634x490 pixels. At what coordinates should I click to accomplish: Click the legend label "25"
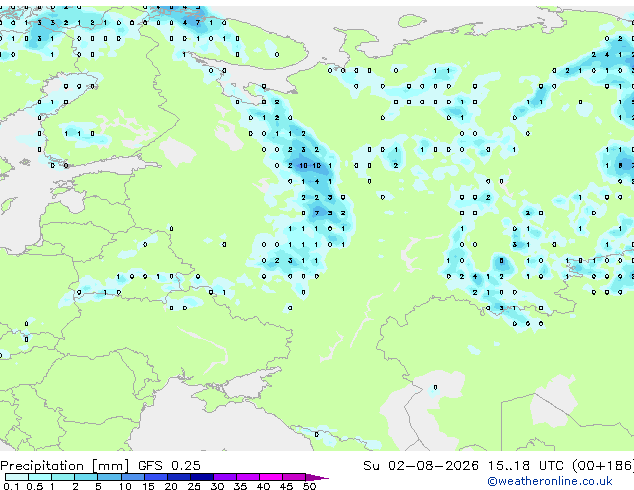(194, 486)
